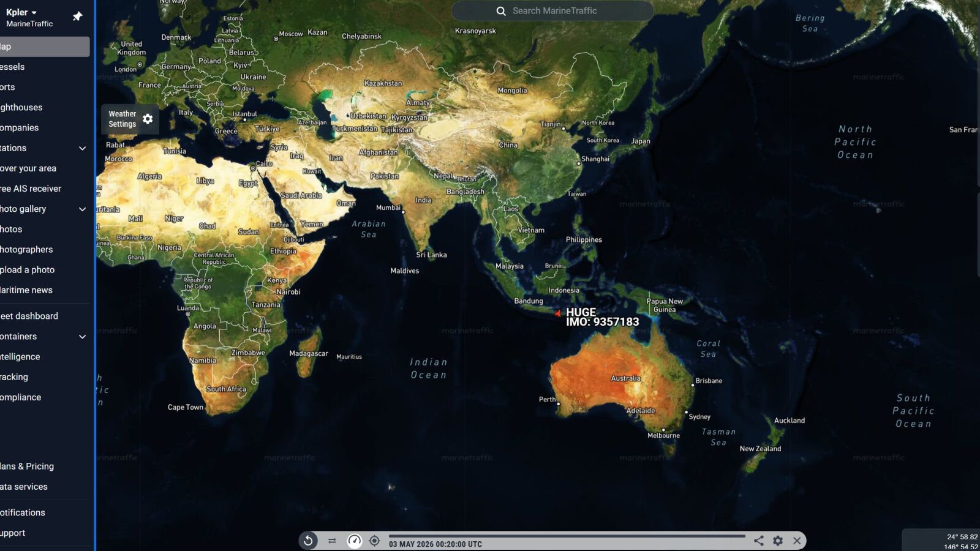The height and width of the screenshot is (551, 980).
Task: Open Weather Settings gear icon
Action: click(x=148, y=119)
